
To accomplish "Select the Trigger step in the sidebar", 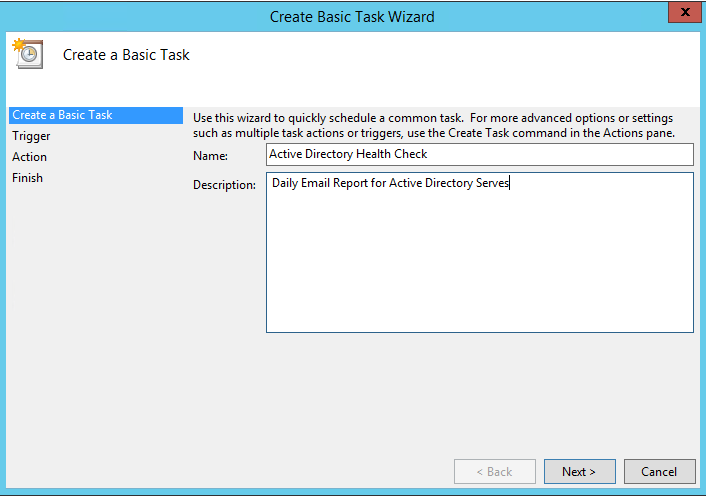I will tap(31, 136).
